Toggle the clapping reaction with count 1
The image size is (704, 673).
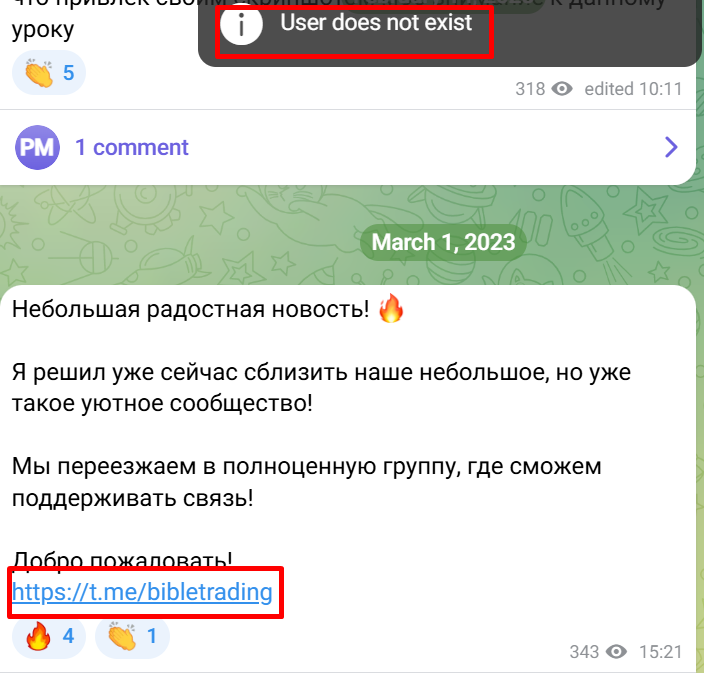[132, 636]
